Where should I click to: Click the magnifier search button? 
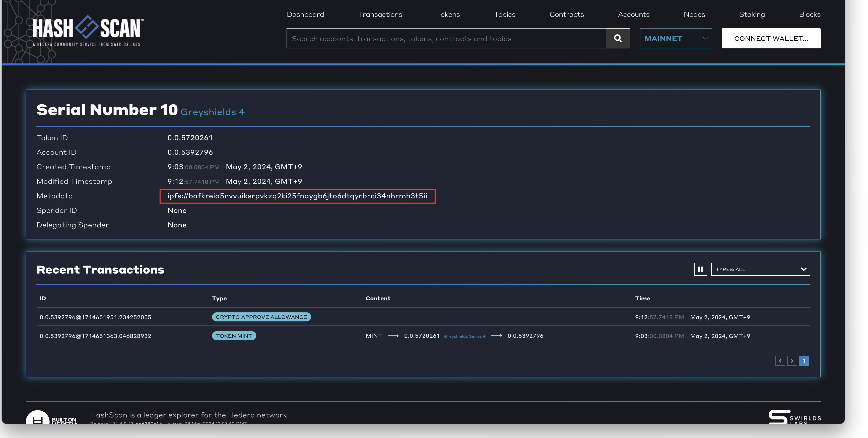click(x=618, y=38)
